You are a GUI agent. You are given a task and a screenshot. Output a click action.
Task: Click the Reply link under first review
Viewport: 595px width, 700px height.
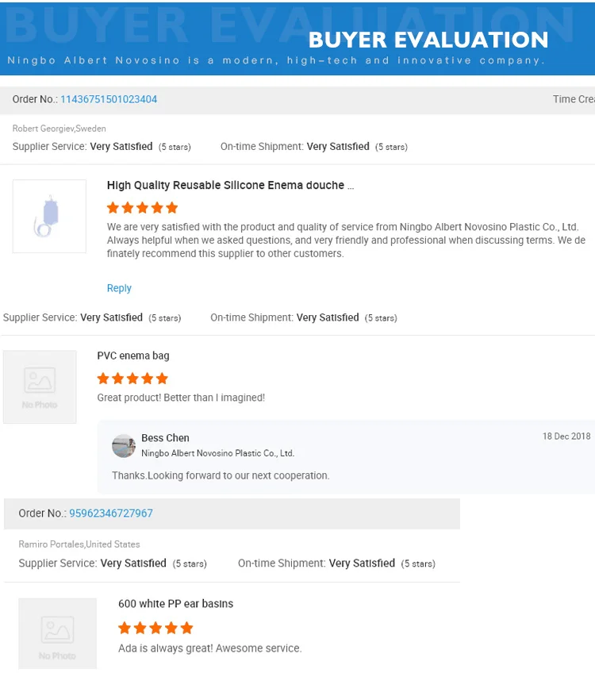(x=119, y=288)
